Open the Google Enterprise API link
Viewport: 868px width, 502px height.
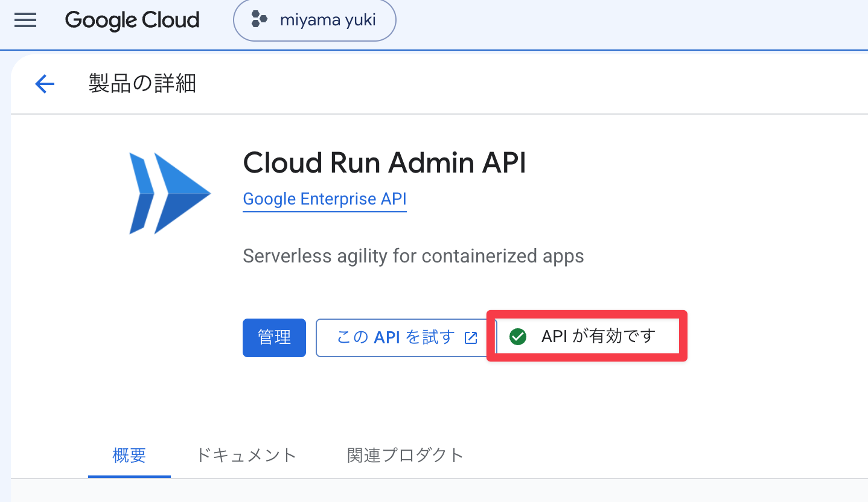click(x=325, y=199)
